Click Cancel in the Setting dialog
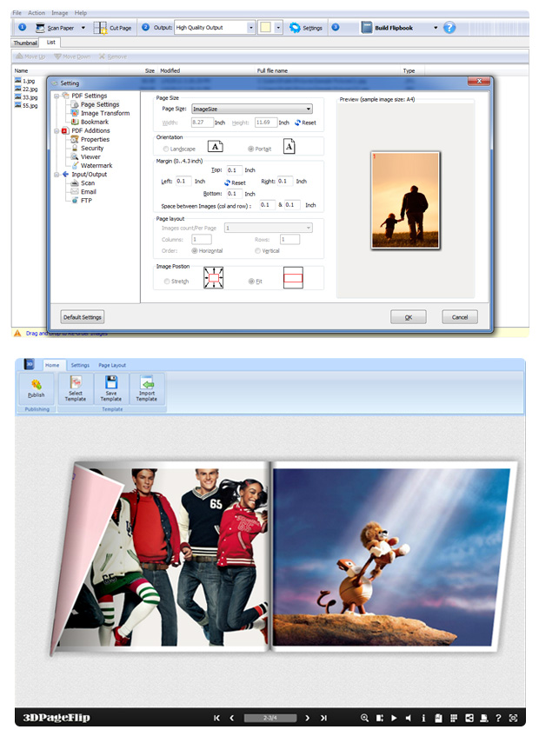The image size is (539, 756). [x=460, y=317]
